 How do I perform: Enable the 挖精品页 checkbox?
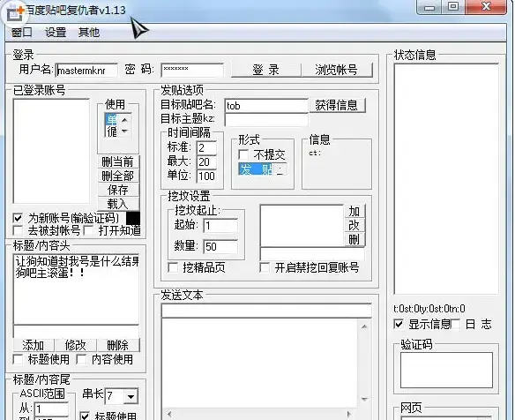pos(173,267)
